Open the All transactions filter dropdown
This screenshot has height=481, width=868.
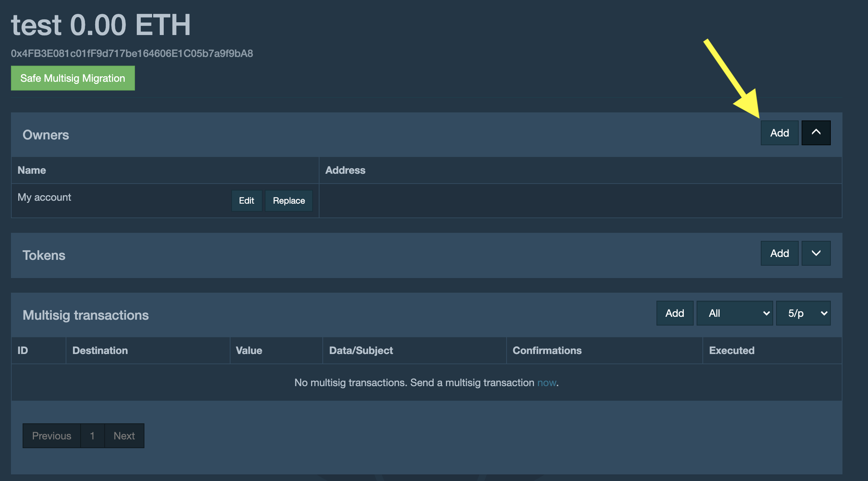coord(734,313)
